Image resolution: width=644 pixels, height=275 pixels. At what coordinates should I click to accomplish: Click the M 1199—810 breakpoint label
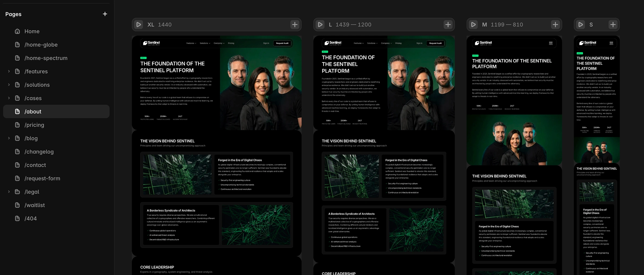[502, 25]
